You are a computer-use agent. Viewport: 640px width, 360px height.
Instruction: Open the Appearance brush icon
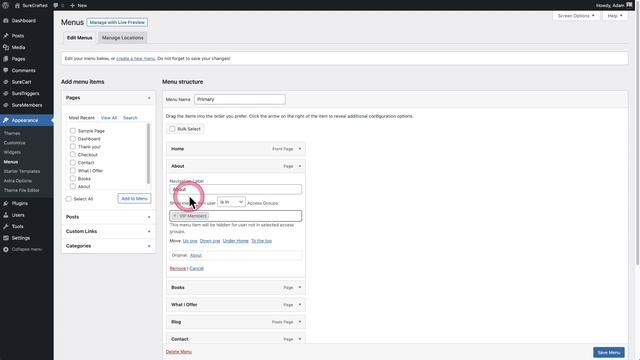(6, 120)
